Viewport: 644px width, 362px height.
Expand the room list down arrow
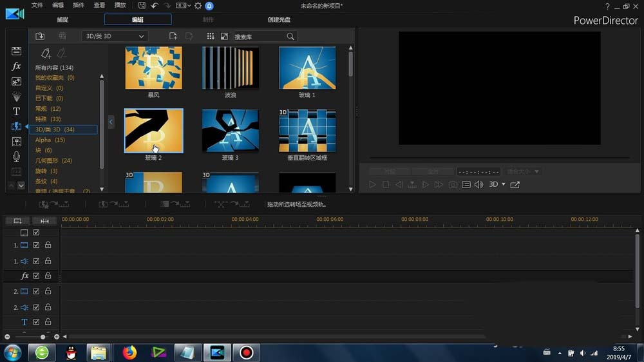pos(21,186)
